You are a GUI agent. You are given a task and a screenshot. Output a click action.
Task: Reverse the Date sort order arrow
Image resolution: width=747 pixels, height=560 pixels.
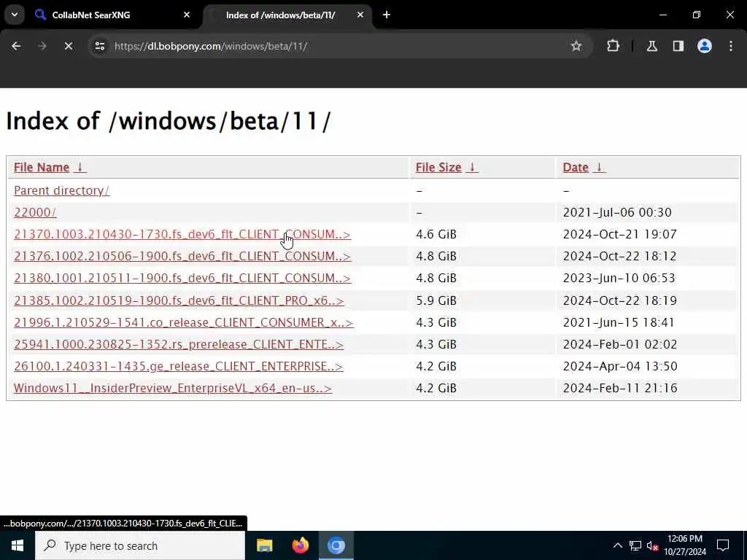pyautogui.click(x=600, y=167)
